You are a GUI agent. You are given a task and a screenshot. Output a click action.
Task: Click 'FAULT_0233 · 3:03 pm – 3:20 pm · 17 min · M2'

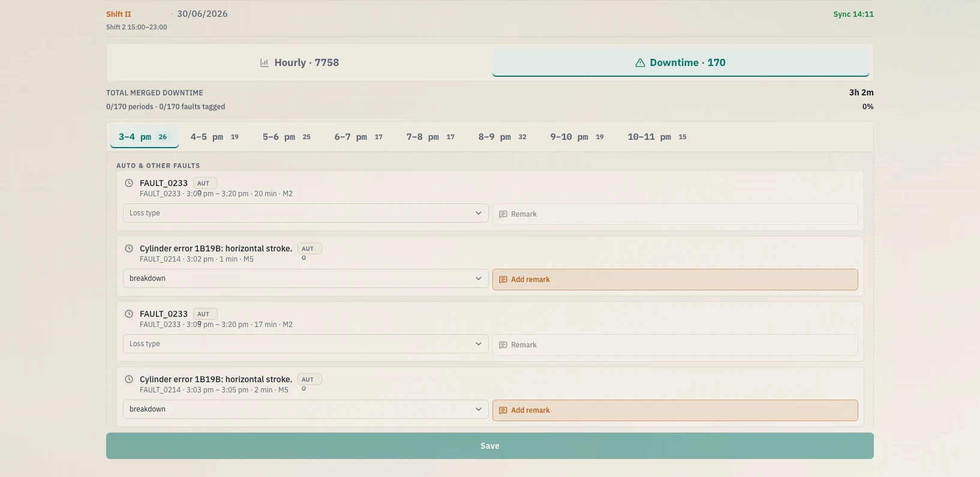(216, 325)
